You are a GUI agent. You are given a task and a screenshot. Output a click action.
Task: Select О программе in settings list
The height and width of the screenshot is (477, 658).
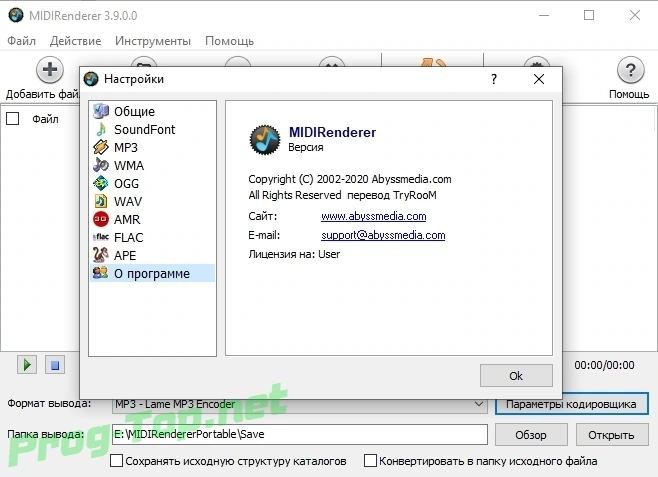tap(152, 274)
